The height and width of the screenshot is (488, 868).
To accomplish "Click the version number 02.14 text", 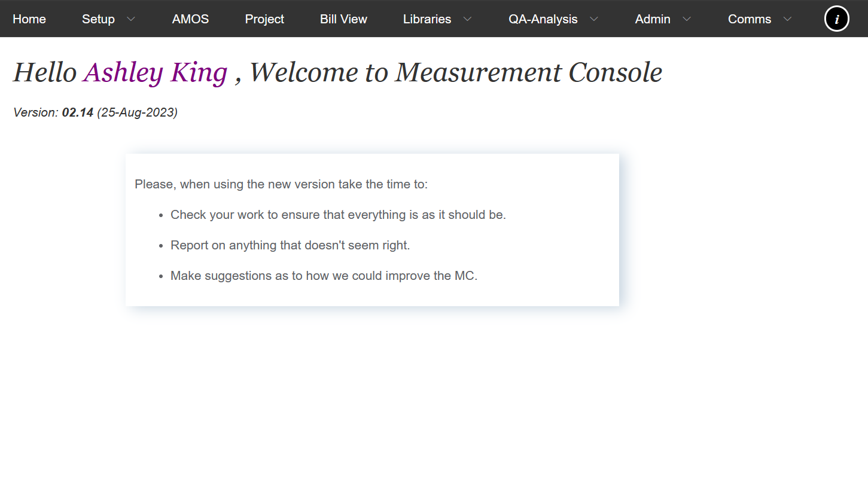I will 78,112.
